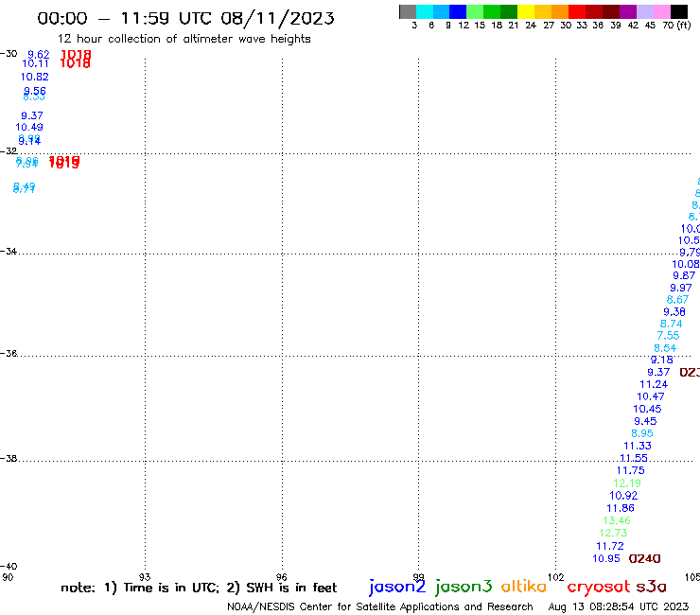Click the 11.75 wave height reading

[631, 470]
